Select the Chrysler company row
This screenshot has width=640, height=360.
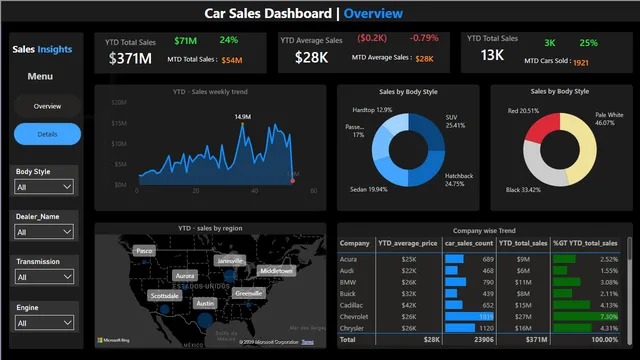coord(479,328)
